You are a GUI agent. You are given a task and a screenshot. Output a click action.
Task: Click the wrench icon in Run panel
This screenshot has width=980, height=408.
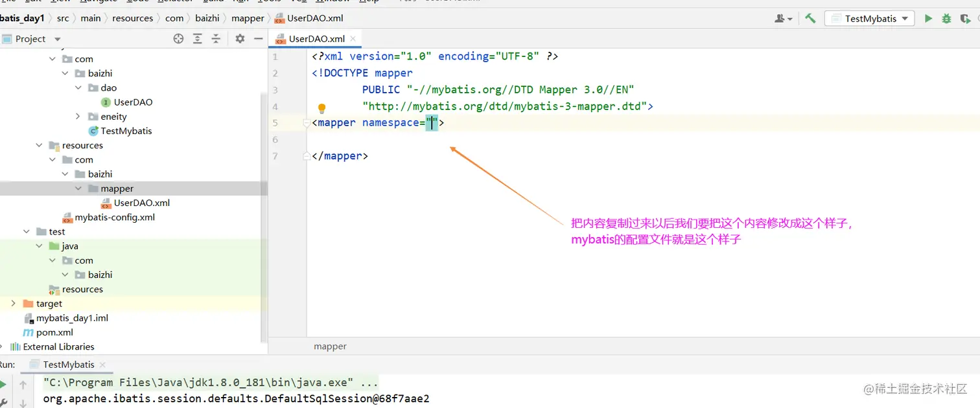(3, 402)
